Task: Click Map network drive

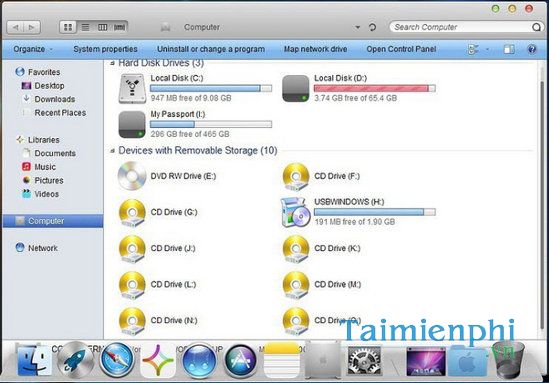Action: tap(315, 49)
